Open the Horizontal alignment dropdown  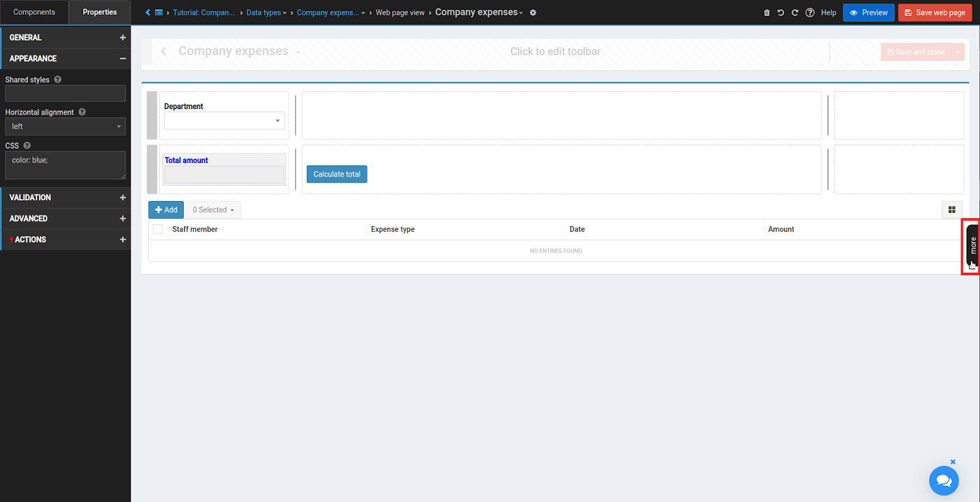(x=66, y=126)
